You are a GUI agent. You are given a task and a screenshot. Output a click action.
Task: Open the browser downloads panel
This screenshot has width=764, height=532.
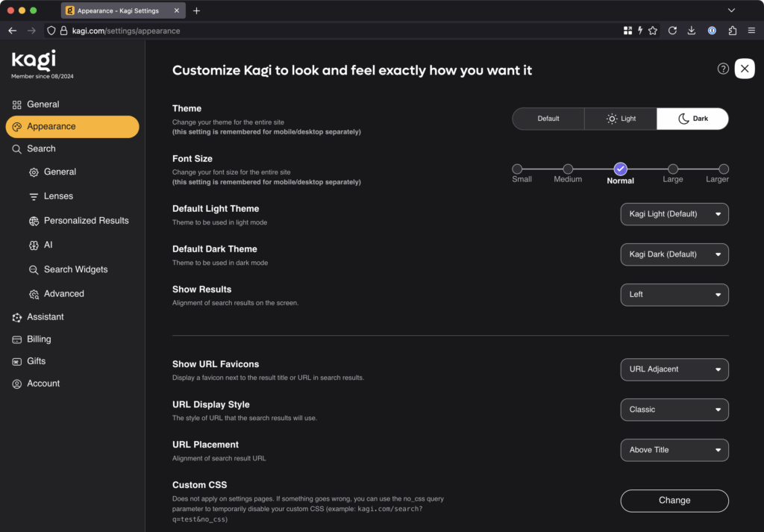692,31
